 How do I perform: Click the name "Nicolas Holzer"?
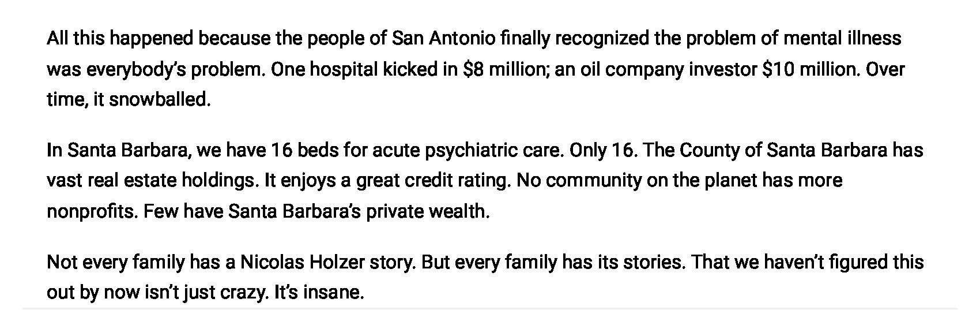pos(302,263)
